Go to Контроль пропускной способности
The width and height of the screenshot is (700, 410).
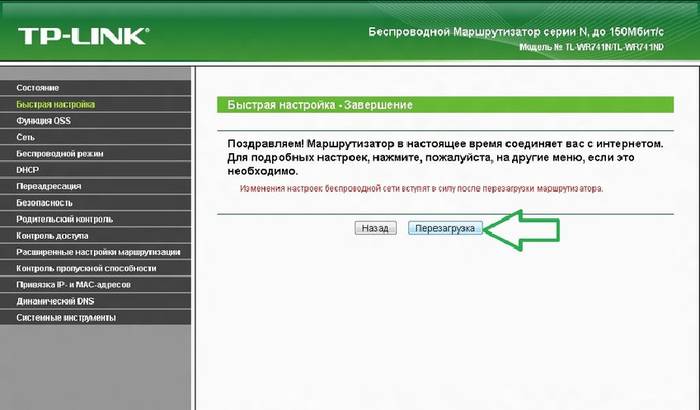86,268
